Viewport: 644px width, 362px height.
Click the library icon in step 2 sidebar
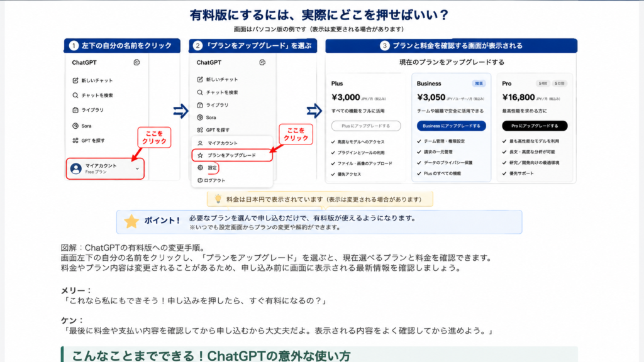(200, 105)
